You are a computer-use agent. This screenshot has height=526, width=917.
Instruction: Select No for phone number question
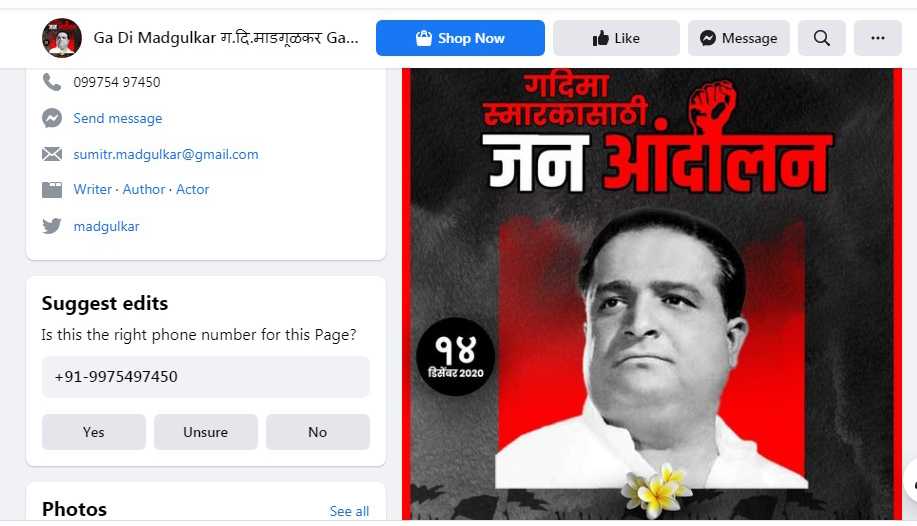tap(318, 432)
